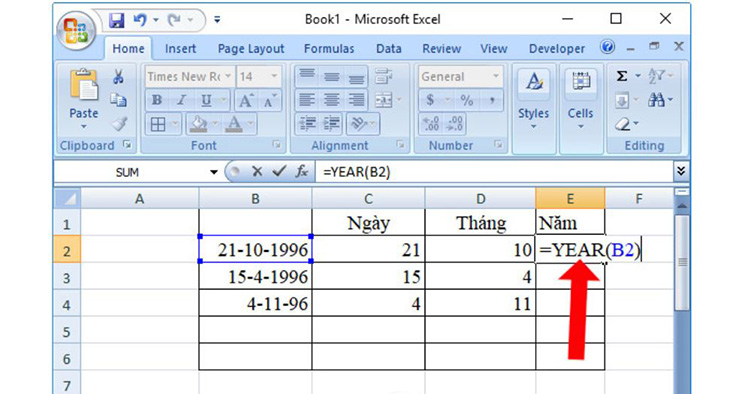
Task: Apply Percent Style format
Action: 466,100
